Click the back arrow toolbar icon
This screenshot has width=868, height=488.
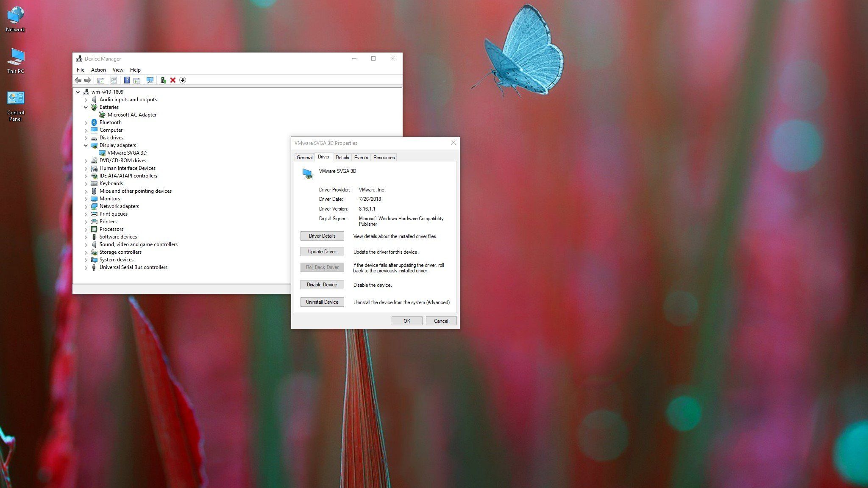click(x=78, y=80)
